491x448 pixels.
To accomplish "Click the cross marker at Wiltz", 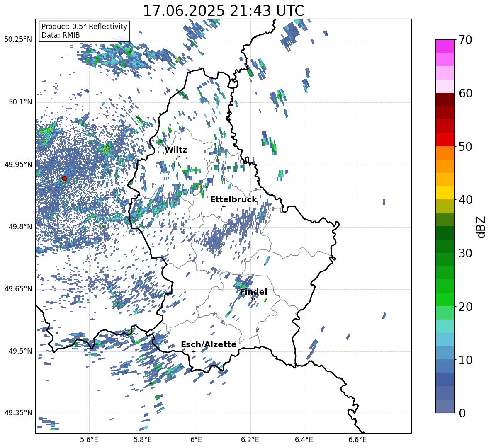I will pyautogui.click(x=178, y=157).
